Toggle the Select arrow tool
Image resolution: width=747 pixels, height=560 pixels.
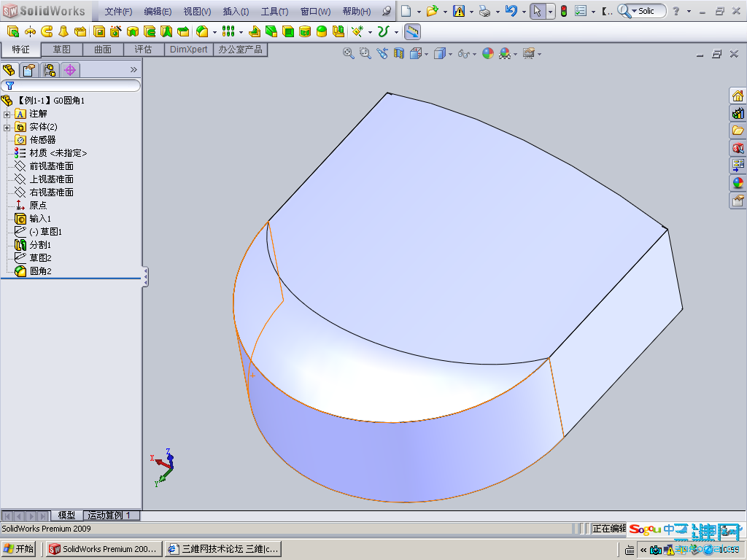[x=537, y=11]
